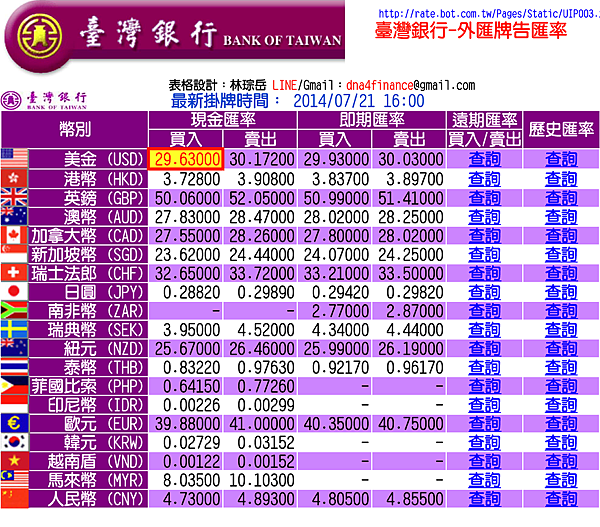
Task: Click the large Bank of Taiwan emblem
Action: click(x=40, y=36)
